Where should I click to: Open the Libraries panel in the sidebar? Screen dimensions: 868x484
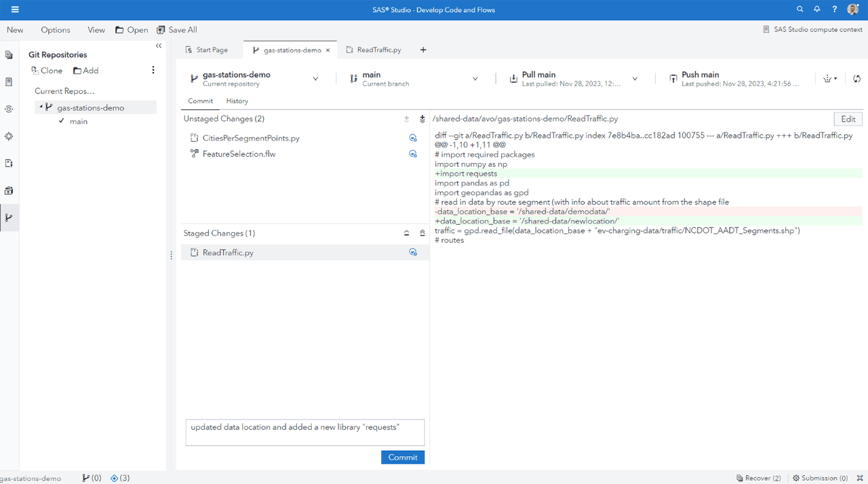click(x=9, y=191)
